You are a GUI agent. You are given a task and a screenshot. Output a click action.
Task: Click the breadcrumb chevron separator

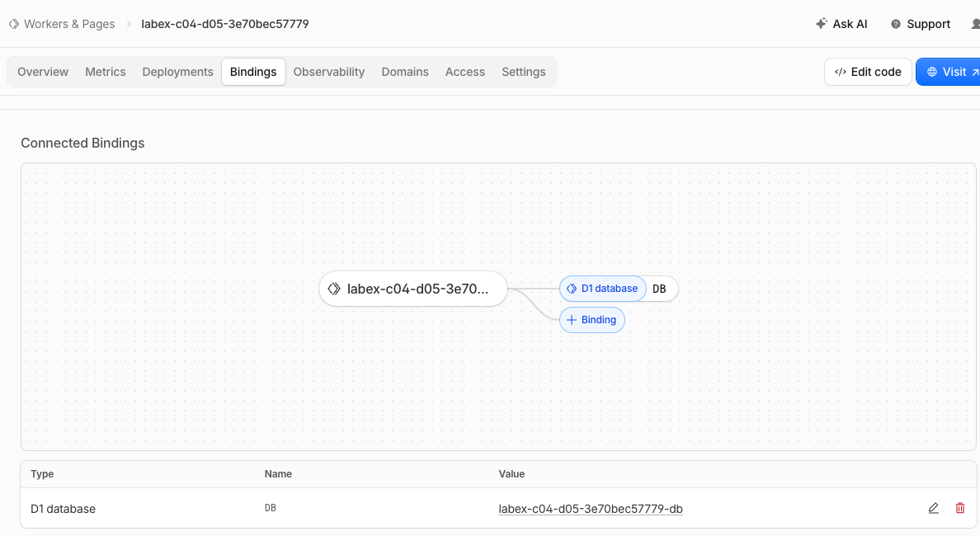(129, 24)
